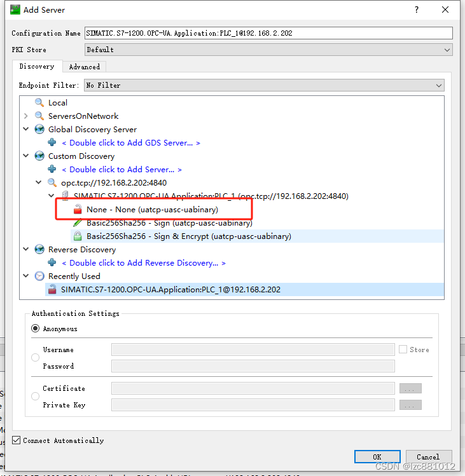Click the green lock icon of Sign & Encrypt endpoint
The width and height of the screenshot is (465, 476).
[x=78, y=236]
